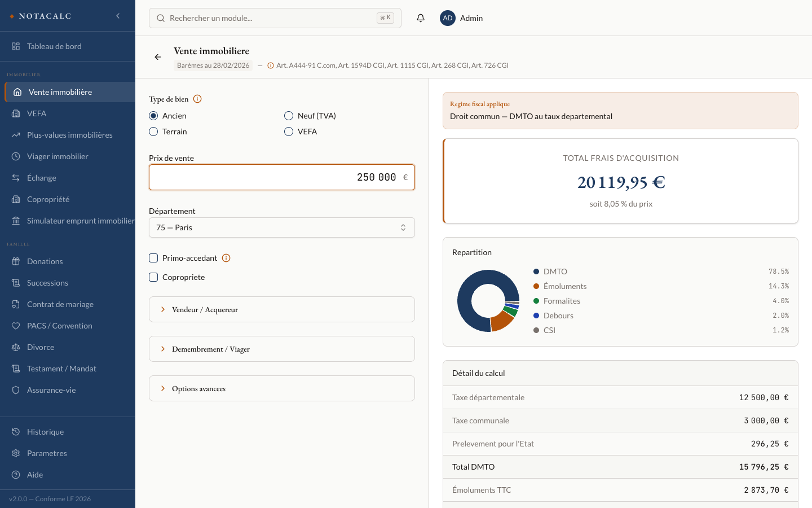Open the Historique page
Screen dimensions: 812x508
[45, 432]
